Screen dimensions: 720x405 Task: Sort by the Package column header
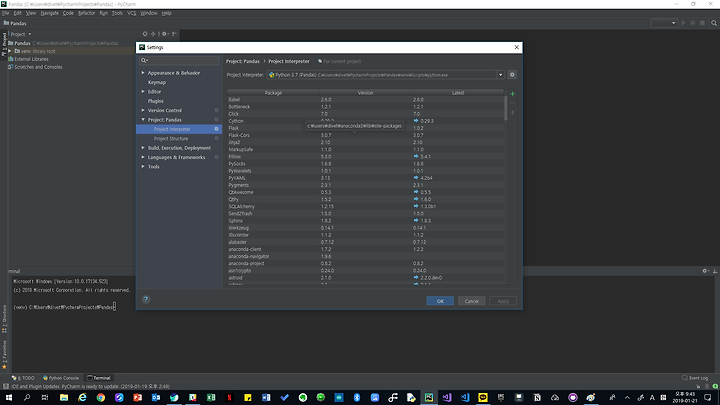point(273,93)
